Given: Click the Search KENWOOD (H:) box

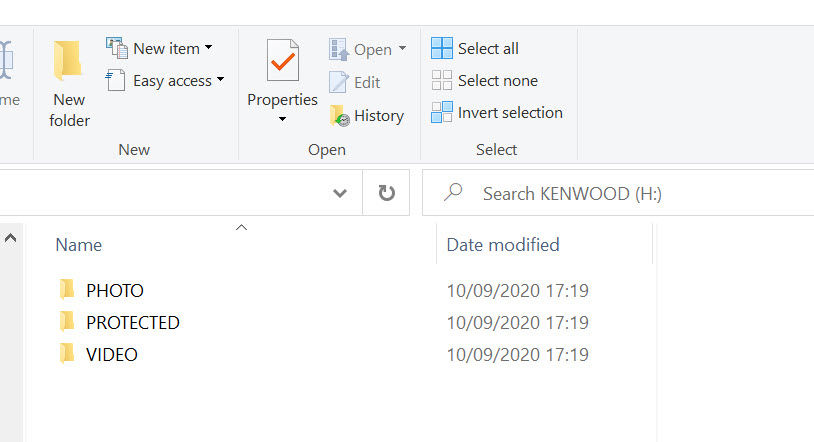Looking at the screenshot, I should point(620,193).
